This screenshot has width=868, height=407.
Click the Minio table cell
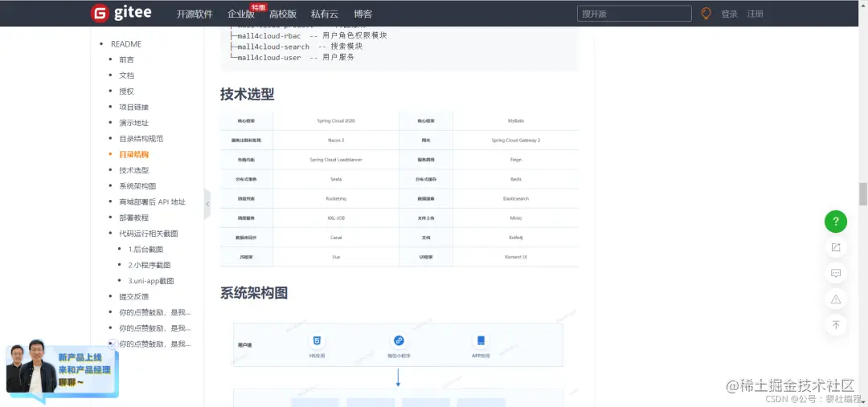point(516,218)
